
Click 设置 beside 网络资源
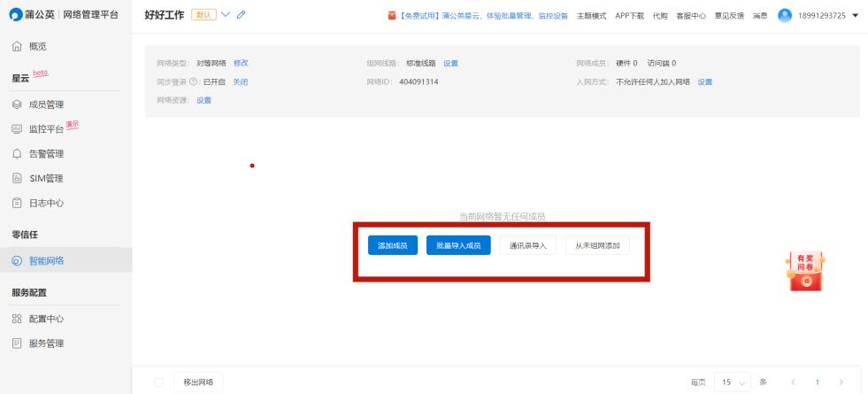click(x=204, y=100)
